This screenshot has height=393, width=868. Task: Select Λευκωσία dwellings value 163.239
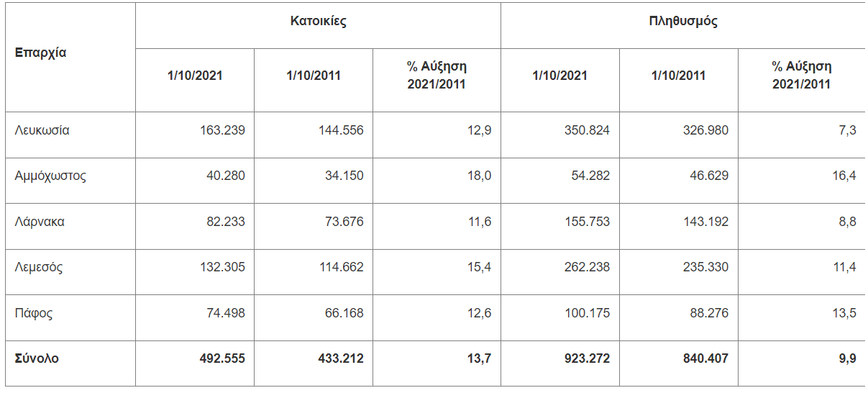click(x=222, y=130)
